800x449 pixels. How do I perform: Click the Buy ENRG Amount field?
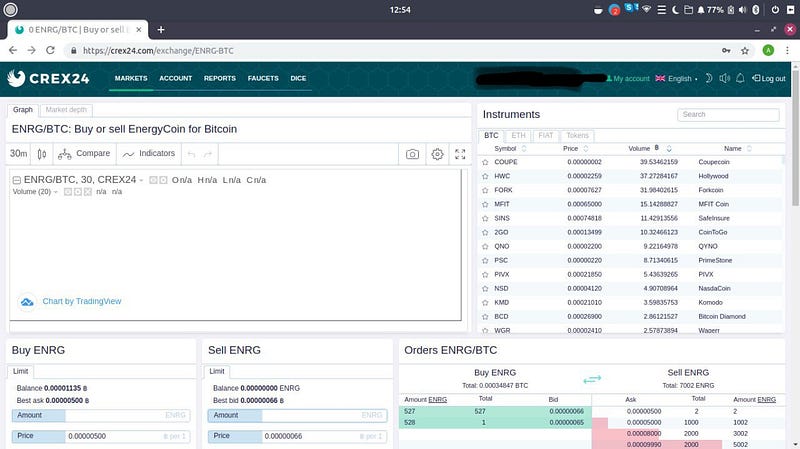point(101,415)
